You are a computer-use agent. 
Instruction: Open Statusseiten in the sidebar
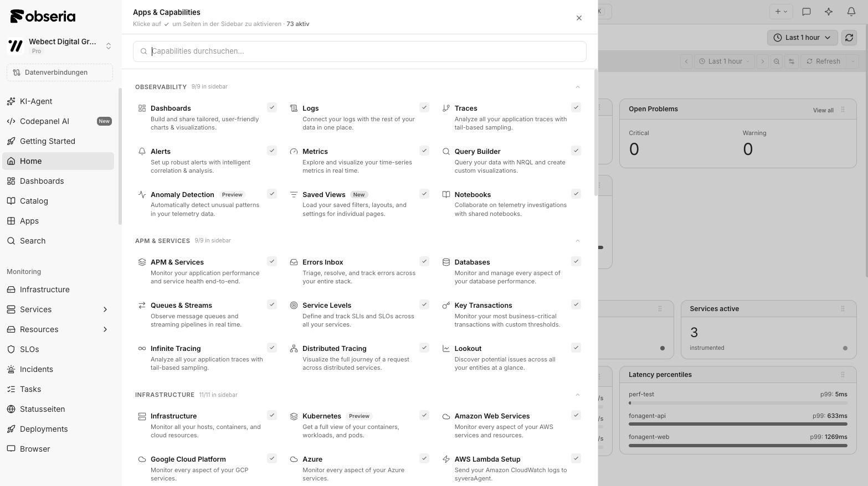click(58, 409)
